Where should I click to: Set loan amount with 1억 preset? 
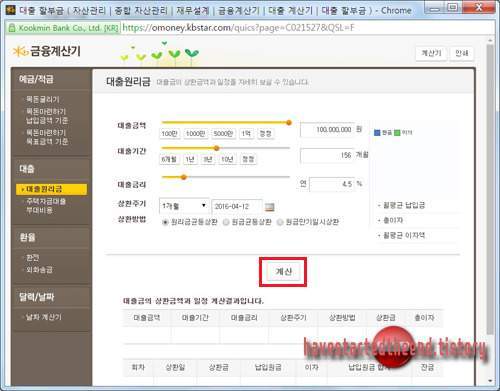pos(246,134)
